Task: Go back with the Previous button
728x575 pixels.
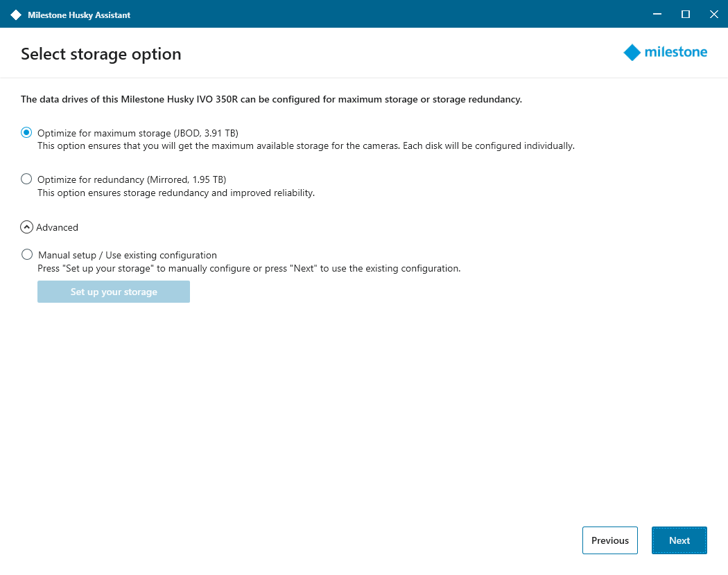Action: (x=609, y=540)
